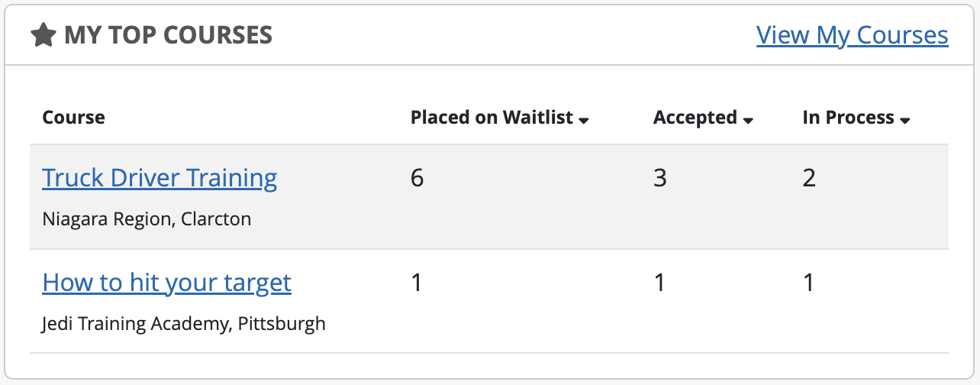The image size is (980, 385).
Task: Click accepted count for How to hit your target
Action: coord(659,283)
